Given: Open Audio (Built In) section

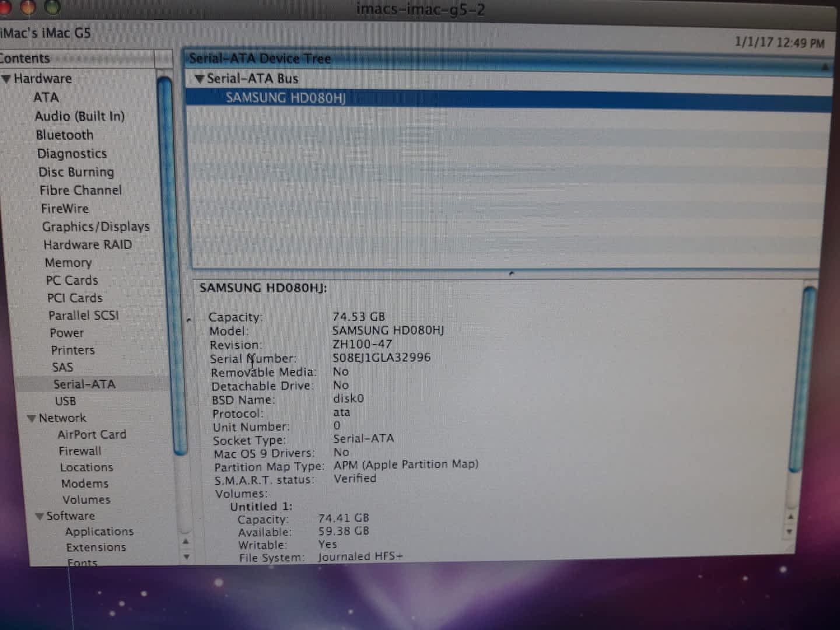Looking at the screenshot, I should click(x=79, y=116).
